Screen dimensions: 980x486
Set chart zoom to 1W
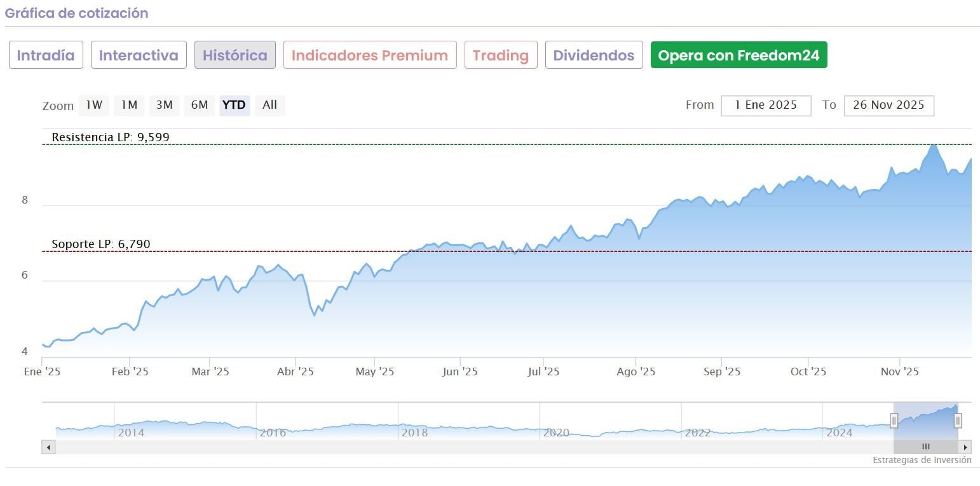tap(94, 105)
